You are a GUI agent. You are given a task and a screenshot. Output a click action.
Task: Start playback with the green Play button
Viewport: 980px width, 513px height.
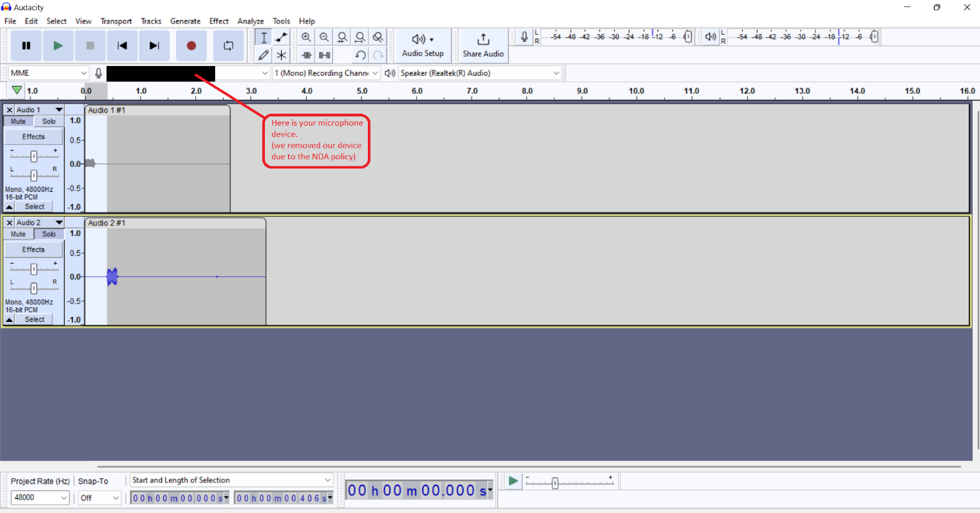[58, 45]
